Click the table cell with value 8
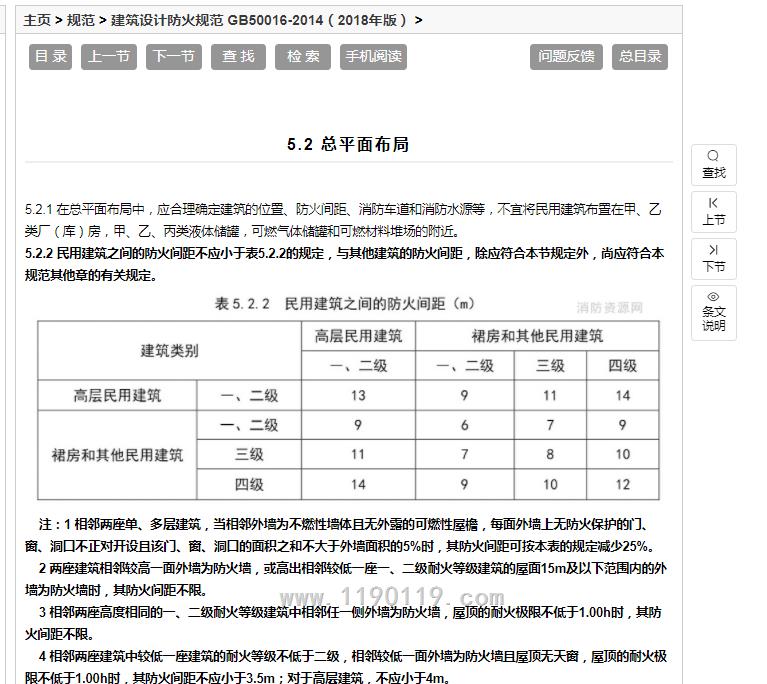 tap(550, 455)
